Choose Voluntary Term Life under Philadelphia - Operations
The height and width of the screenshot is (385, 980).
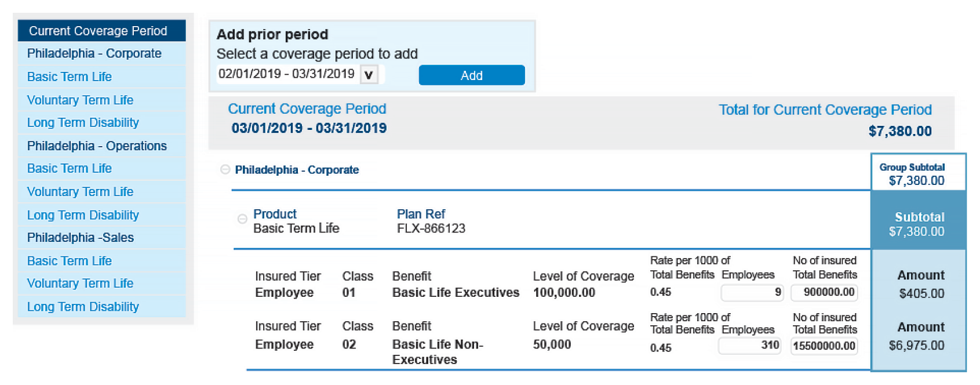(x=80, y=191)
